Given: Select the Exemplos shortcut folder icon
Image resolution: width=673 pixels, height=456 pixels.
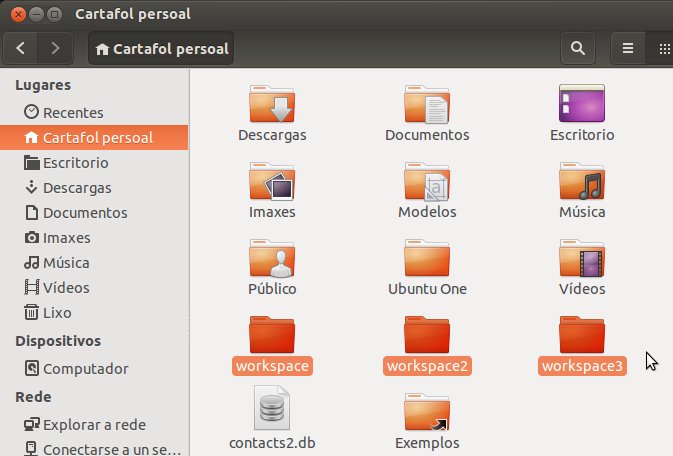Looking at the screenshot, I should (x=427, y=412).
